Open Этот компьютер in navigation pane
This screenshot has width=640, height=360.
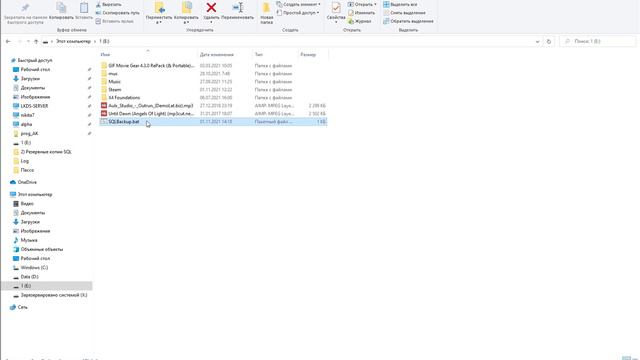click(x=35, y=194)
